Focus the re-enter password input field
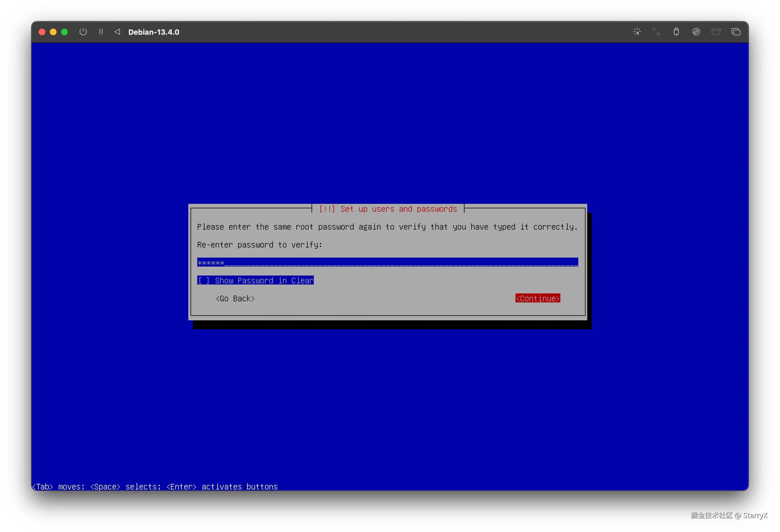The width and height of the screenshot is (780, 532). coord(387,262)
